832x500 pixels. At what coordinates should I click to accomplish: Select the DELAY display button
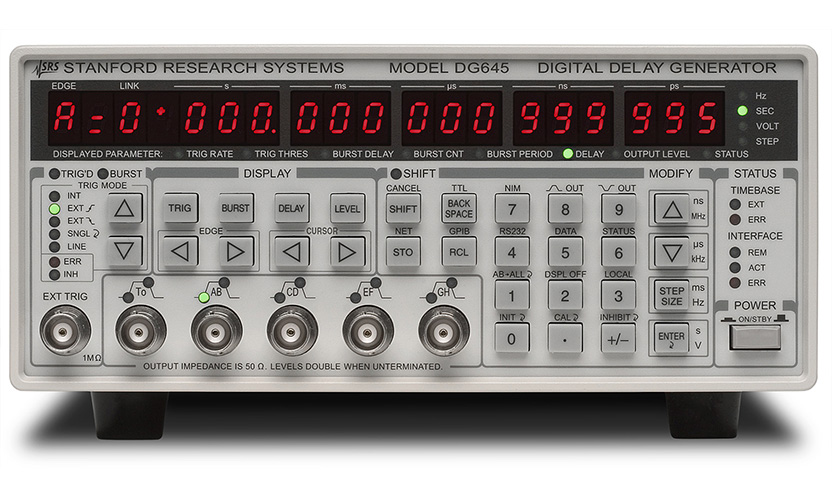click(x=291, y=208)
